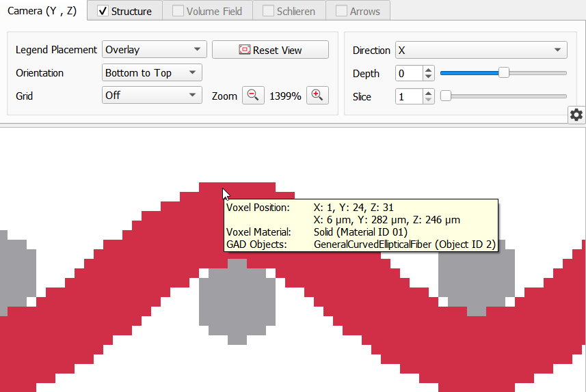The image size is (586, 392).
Task: Enable the Volume Field checkbox
Action: point(178,11)
